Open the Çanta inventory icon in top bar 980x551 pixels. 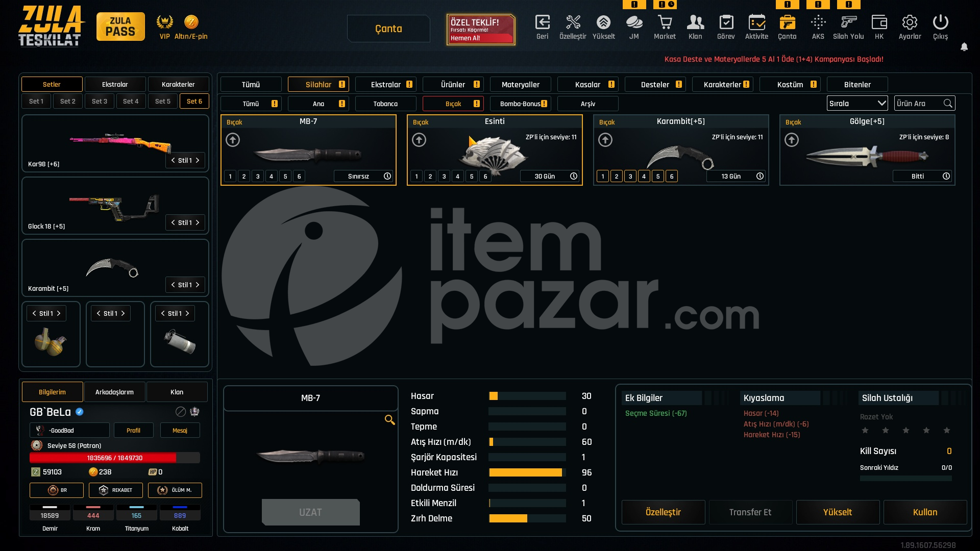pos(787,22)
